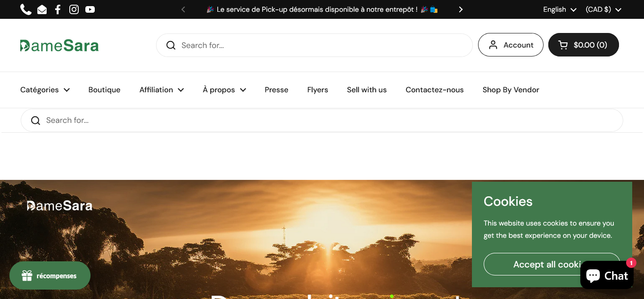Viewport: 644px width, 299px height.
Task: Open the email envelope icon
Action: point(42,9)
